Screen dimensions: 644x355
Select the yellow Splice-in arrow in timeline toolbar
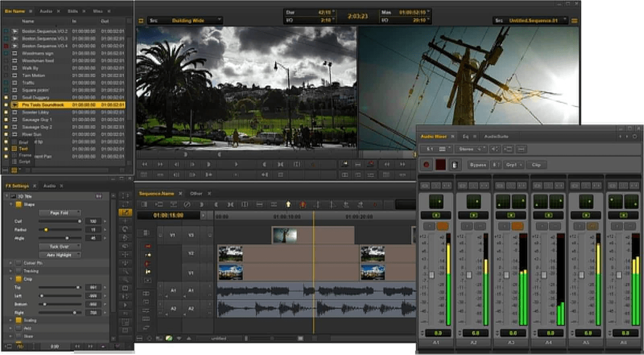click(289, 204)
